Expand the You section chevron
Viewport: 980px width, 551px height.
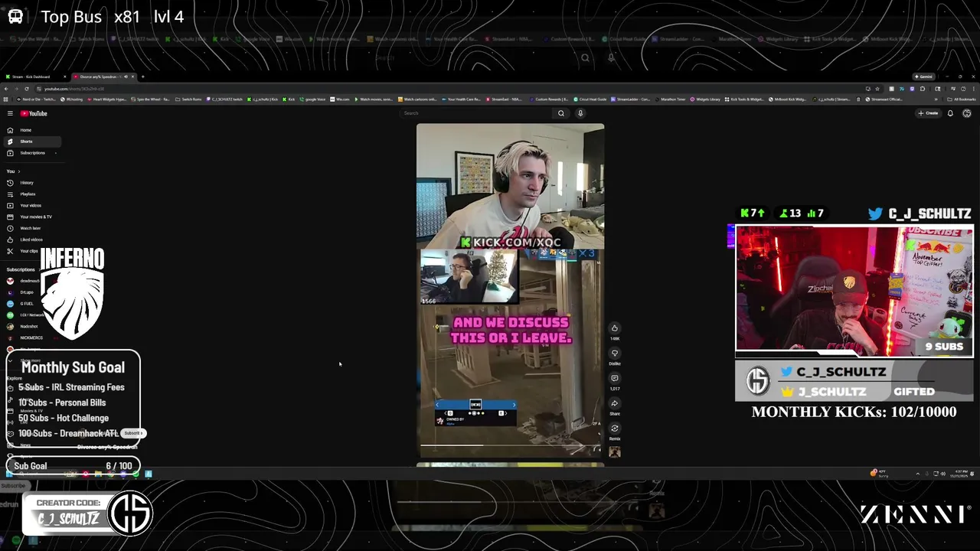tap(18, 171)
